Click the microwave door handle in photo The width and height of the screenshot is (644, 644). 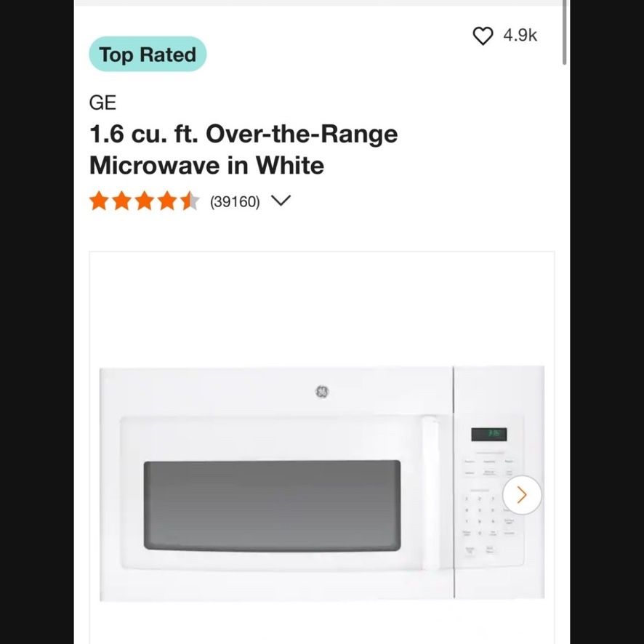(x=430, y=493)
